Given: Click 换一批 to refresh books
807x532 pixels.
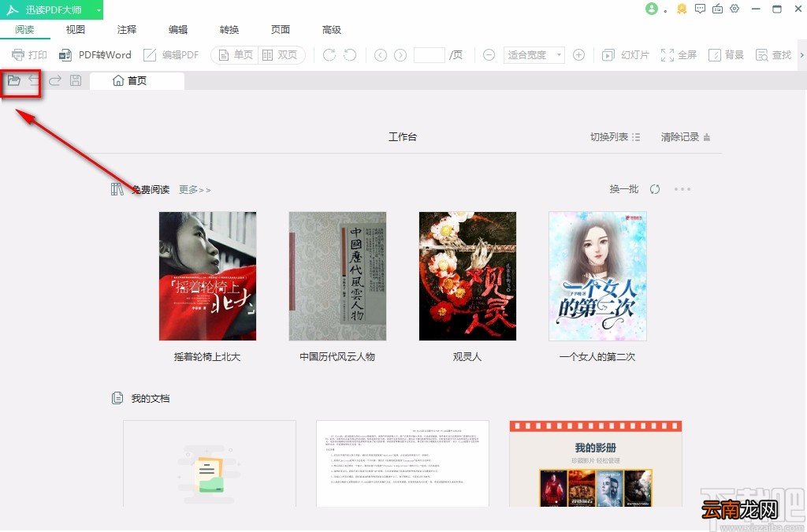Looking at the screenshot, I should click(x=624, y=189).
